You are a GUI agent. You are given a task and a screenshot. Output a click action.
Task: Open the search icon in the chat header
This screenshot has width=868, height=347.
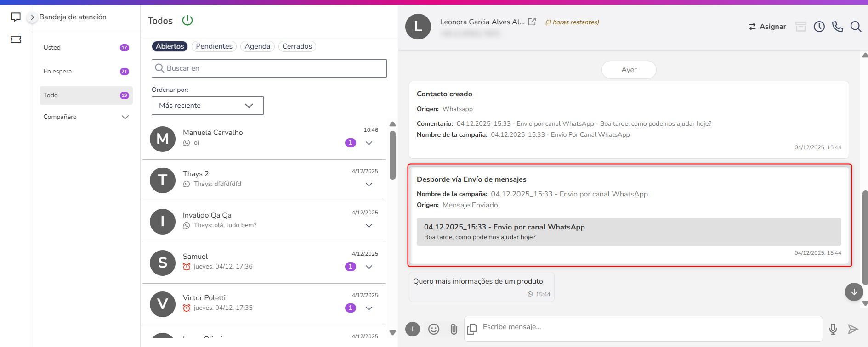pos(856,27)
